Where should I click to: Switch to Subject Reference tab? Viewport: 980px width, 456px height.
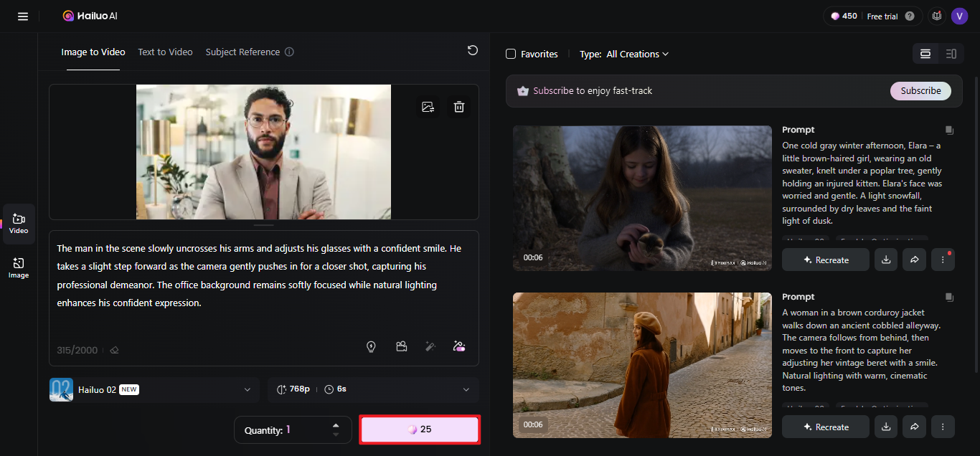242,52
